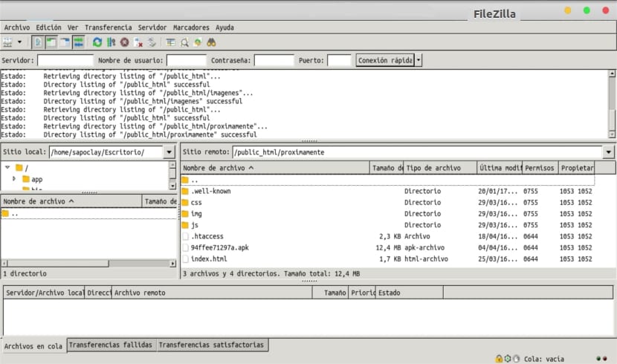Toggle the remote directory tree view
Viewport: 617px width, 364px height.
click(x=65, y=42)
